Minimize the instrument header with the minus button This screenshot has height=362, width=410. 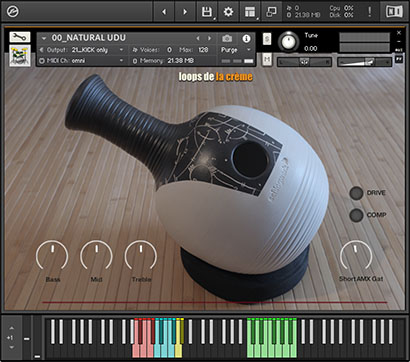(399, 42)
